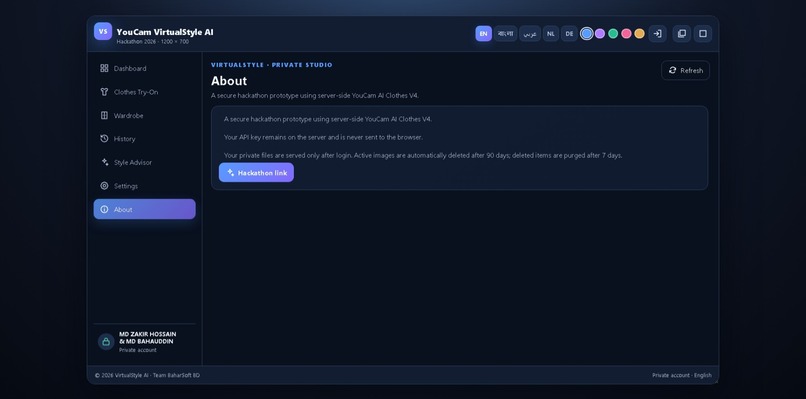Switch language to NL
Screen dimensions: 806x399
[x=551, y=34]
